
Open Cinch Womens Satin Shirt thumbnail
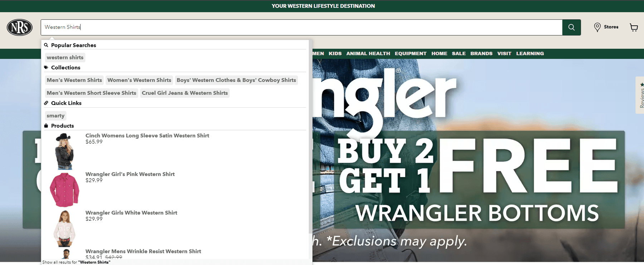pos(64,151)
